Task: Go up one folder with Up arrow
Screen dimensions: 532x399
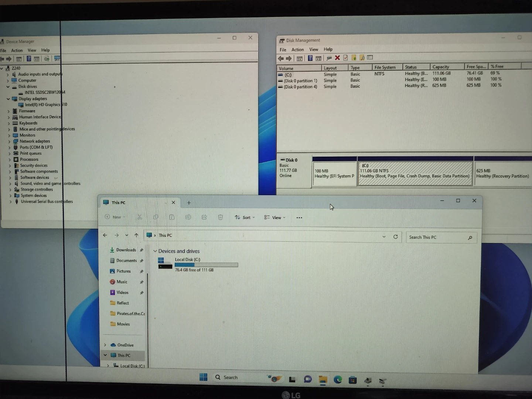Action: [x=136, y=235]
